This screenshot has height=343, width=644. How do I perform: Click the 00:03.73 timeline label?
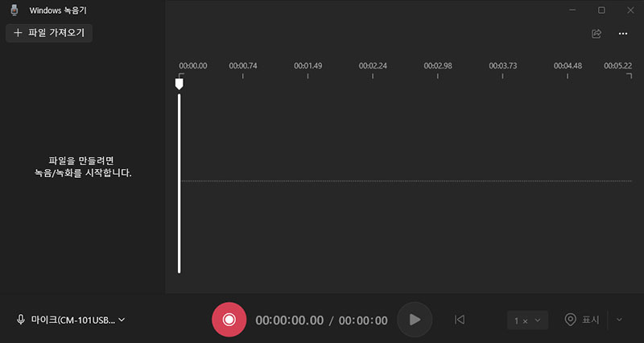pyautogui.click(x=502, y=66)
